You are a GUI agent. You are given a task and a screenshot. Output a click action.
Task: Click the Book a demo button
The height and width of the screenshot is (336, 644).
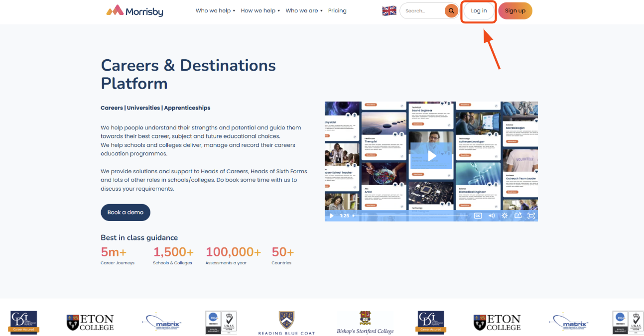[x=126, y=212]
